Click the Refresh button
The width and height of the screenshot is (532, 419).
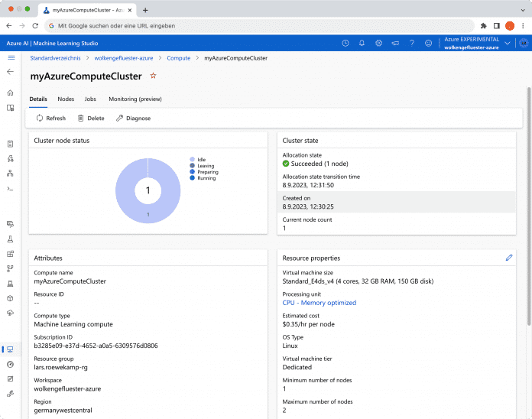tap(51, 119)
